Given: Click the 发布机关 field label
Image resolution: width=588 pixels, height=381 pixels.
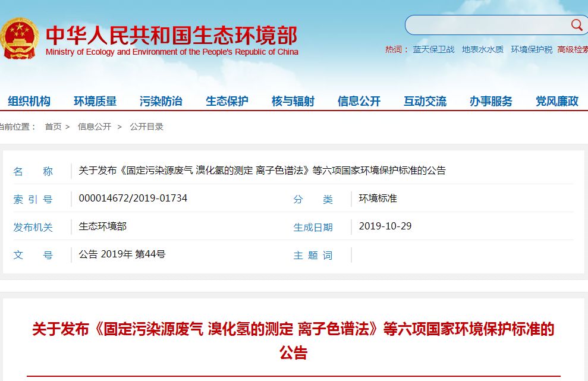Looking at the screenshot, I should [x=33, y=227].
